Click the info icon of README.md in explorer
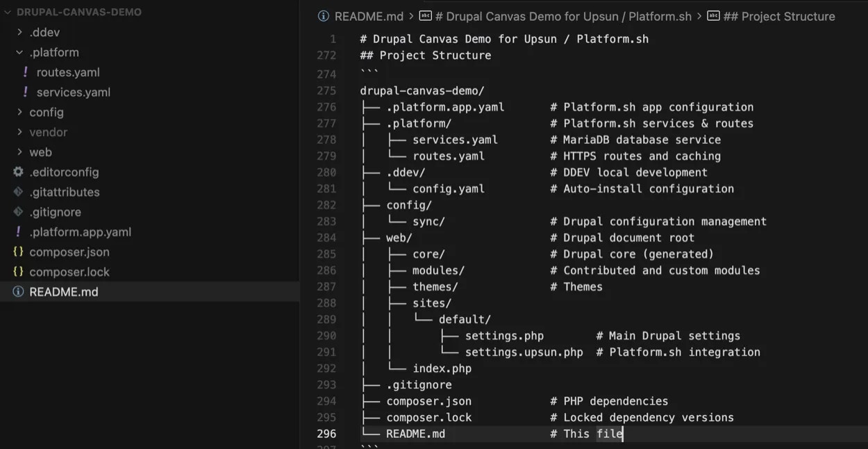Screen dimensions: 868x449 coord(18,292)
